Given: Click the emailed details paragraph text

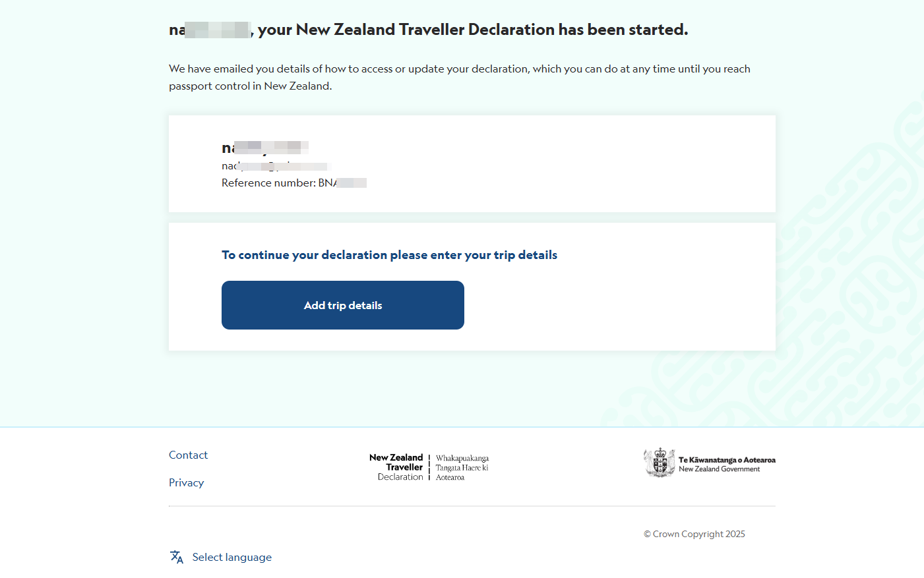Looking at the screenshot, I should point(460,77).
